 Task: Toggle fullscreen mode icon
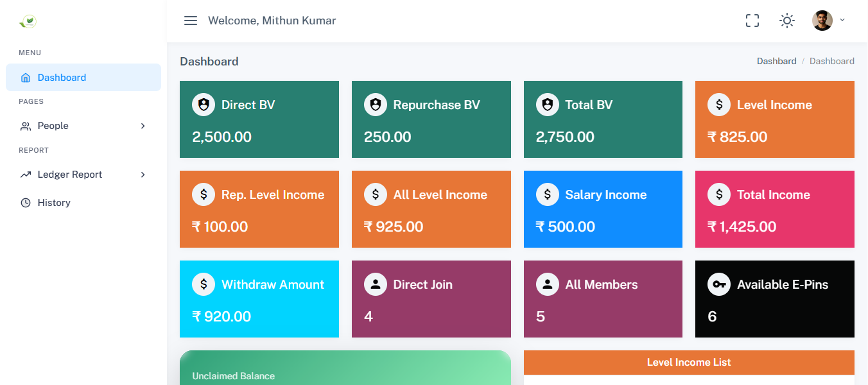(752, 21)
